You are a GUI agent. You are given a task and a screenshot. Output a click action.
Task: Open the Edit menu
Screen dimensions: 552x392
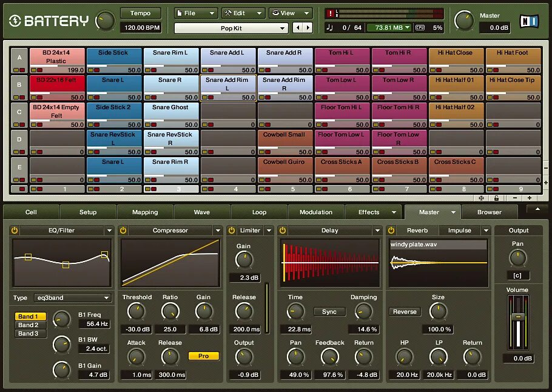tap(243, 13)
